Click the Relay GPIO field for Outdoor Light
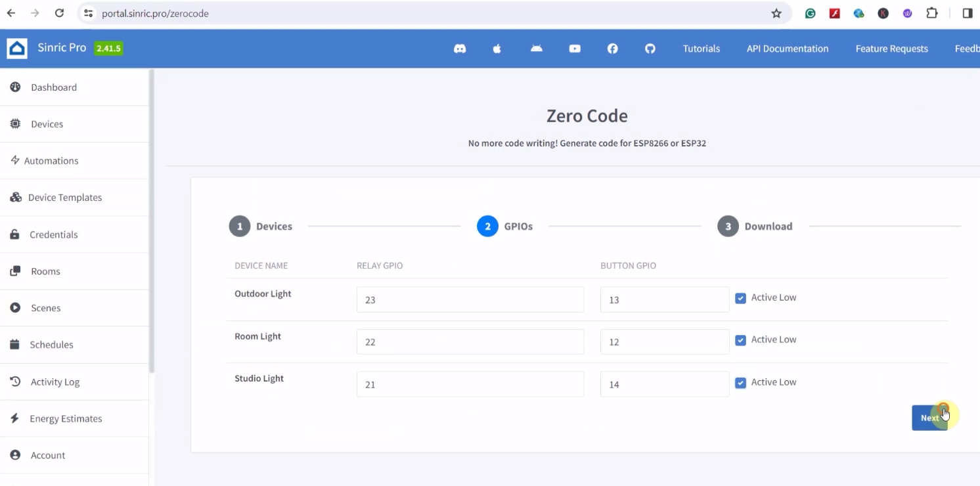The width and height of the screenshot is (980, 486). [470, 299]
